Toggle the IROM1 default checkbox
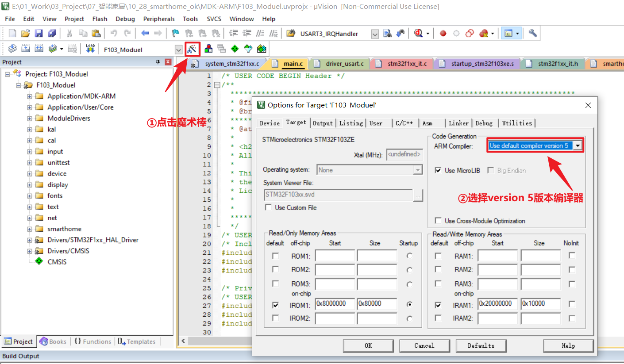The height and width of the screenshot is (364, 624). [x=276, y=305]
